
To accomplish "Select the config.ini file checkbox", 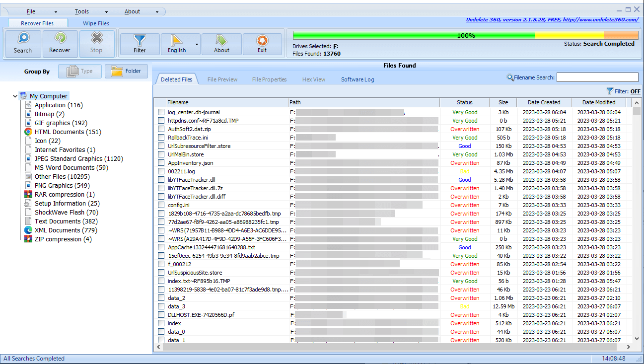I will click(161, 205).
